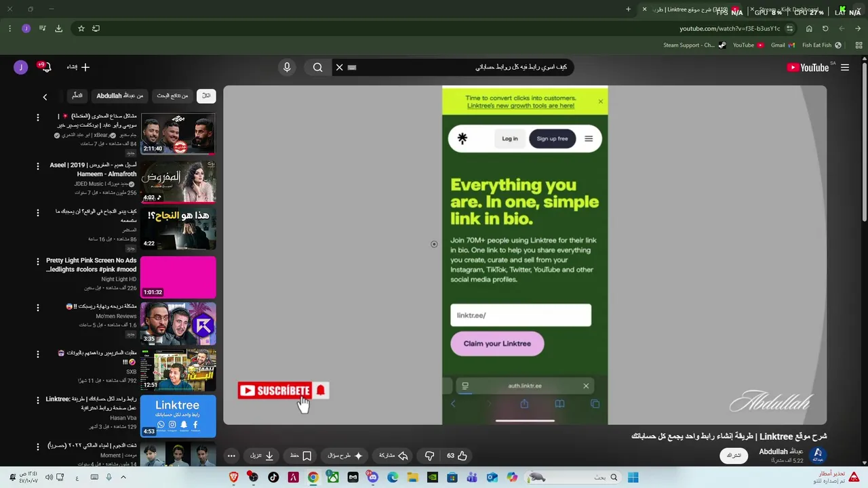Dislike the video with thumbs down
The image size is (868, 488).
(x=429, y=455)
